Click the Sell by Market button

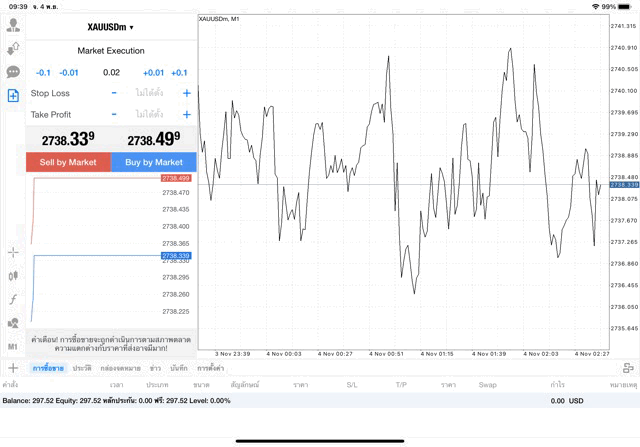tap(68, 162)
